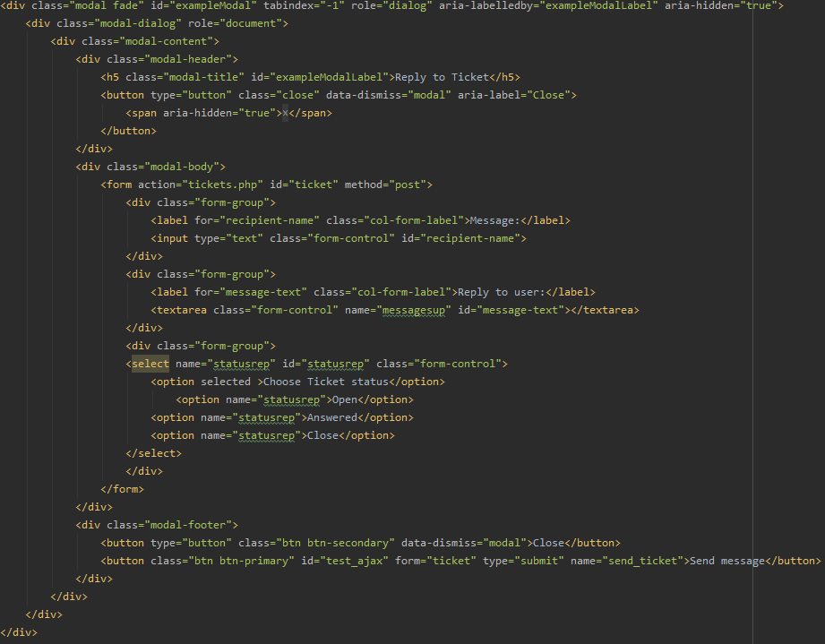Click the id="ticket" attribute of the form
Screen dimensions: 825x644
pos(305,185)
